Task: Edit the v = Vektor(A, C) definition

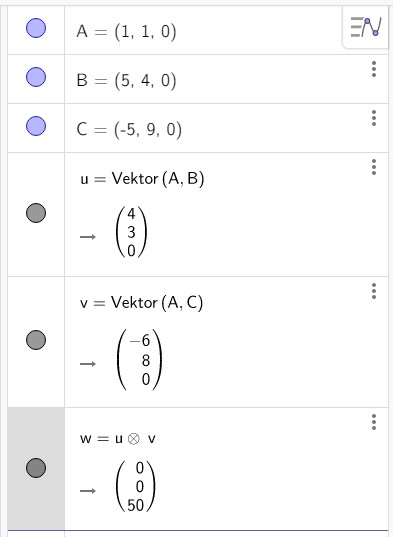Action: [141, 303]
